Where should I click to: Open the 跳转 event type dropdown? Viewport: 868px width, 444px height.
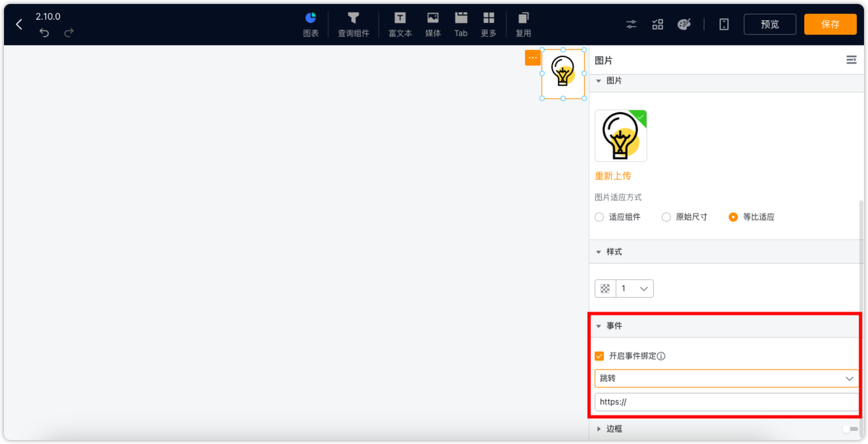726,378
